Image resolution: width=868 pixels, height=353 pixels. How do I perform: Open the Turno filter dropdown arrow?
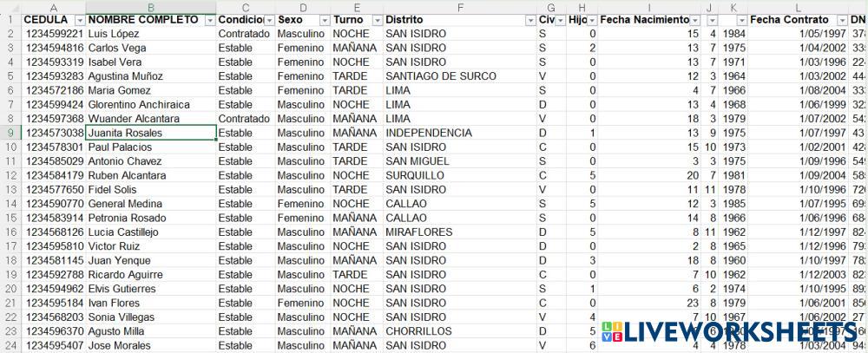tap(377, 19)
